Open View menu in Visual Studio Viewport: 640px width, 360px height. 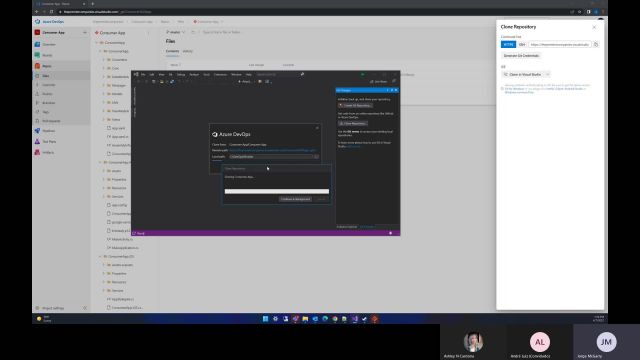coord(161,75)
